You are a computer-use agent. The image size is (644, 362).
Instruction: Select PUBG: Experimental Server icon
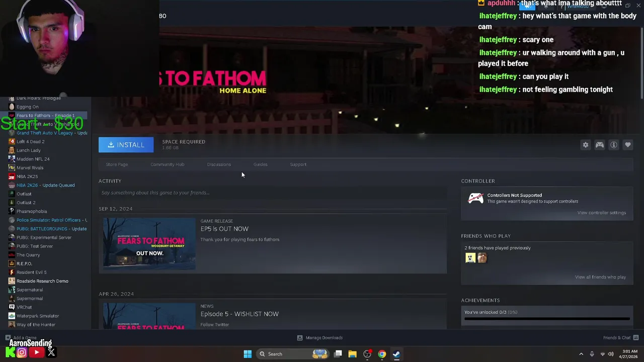point(12,237)
